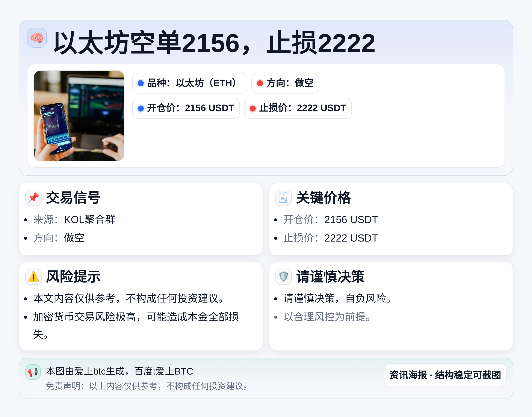Click the shield icon beside 请谨慎决策
532x417 pixels.
point(283,277)
